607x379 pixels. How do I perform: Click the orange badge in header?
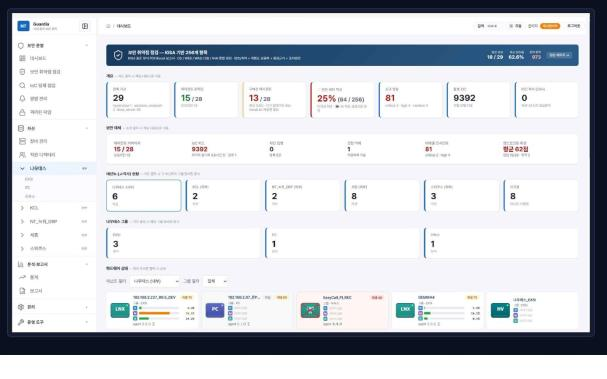click(550, 26)
